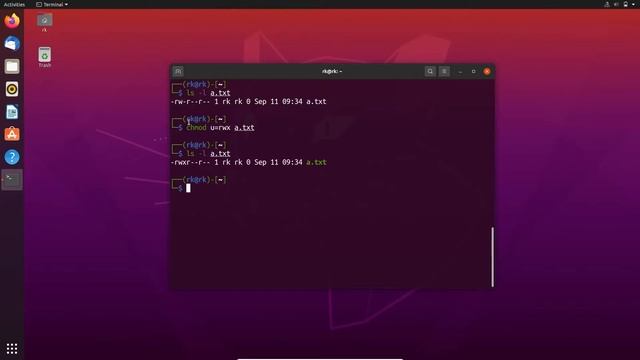Open the Files manager dock icon

(12, 66)
